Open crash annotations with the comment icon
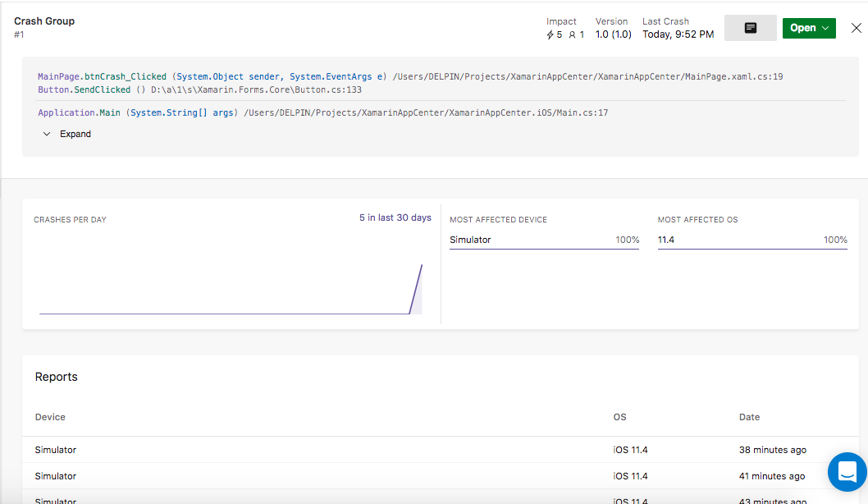 coord(750,27)
